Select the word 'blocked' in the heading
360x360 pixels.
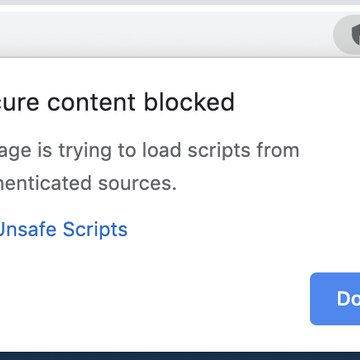(x=189, y=102)
